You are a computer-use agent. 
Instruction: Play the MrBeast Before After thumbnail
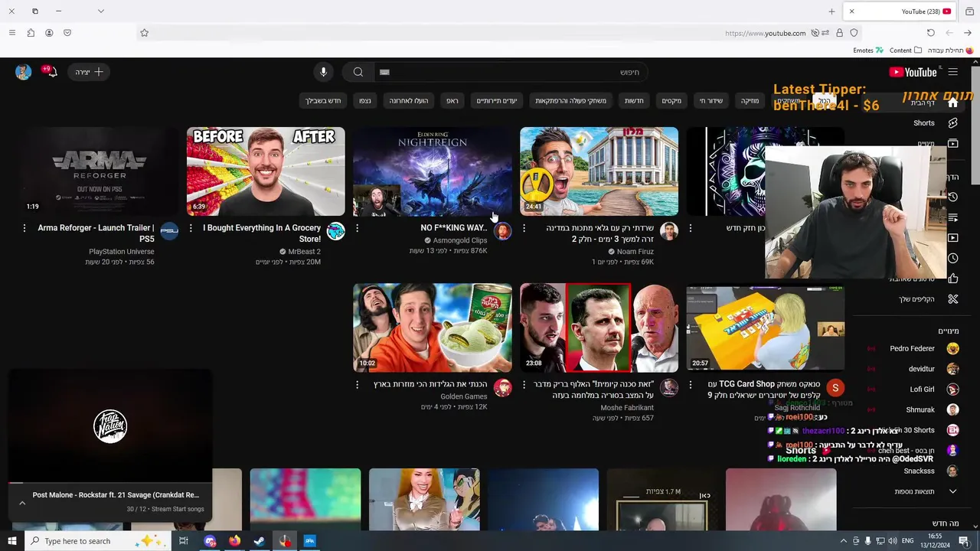(x=266, y=171)
